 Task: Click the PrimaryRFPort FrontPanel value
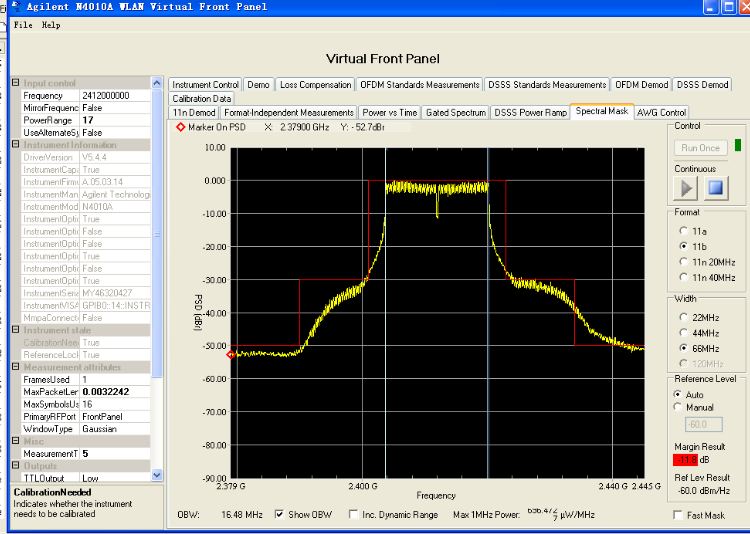114,416
